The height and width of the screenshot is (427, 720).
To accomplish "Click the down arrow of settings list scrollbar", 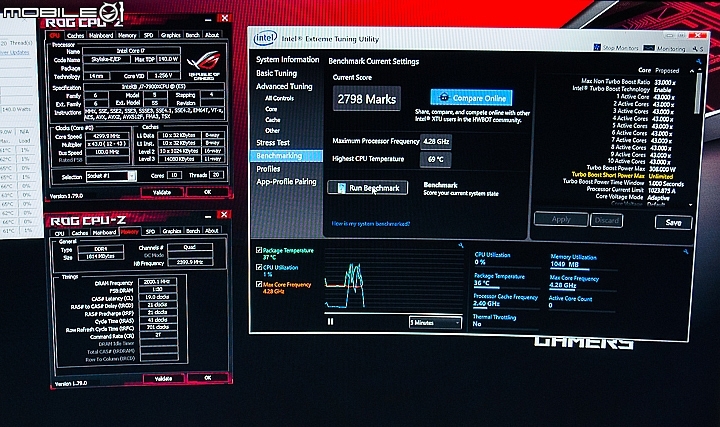I will 691,205.
